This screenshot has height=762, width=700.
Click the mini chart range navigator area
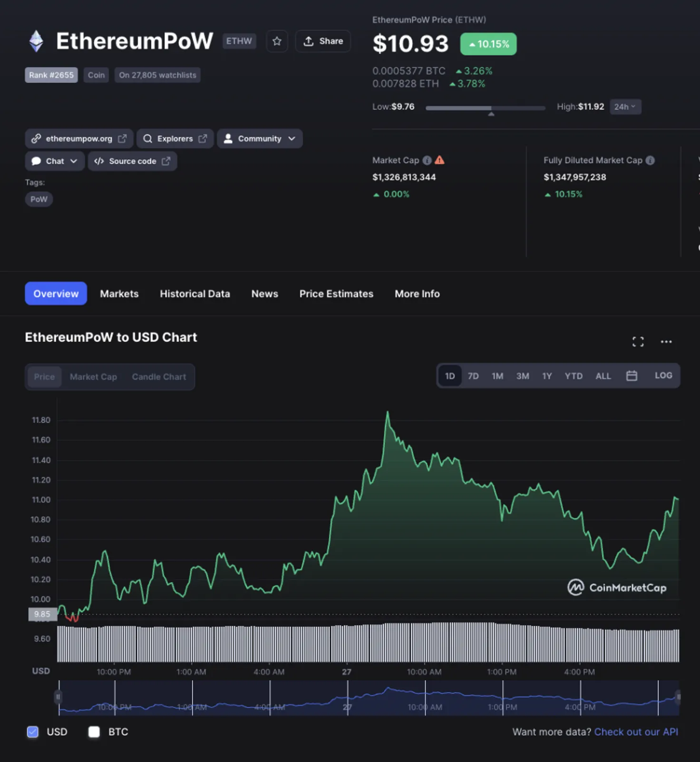369,698
